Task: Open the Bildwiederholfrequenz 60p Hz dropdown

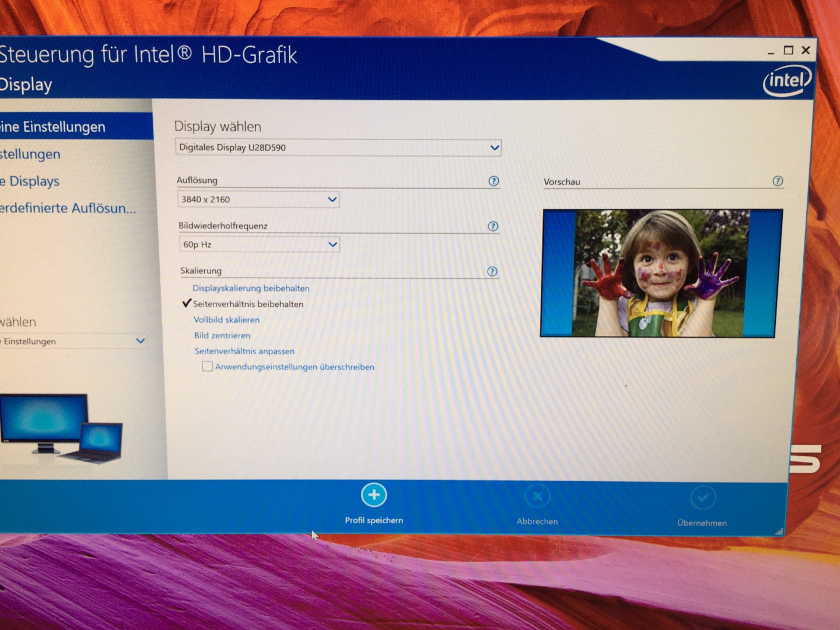Action: click(259, 244)
